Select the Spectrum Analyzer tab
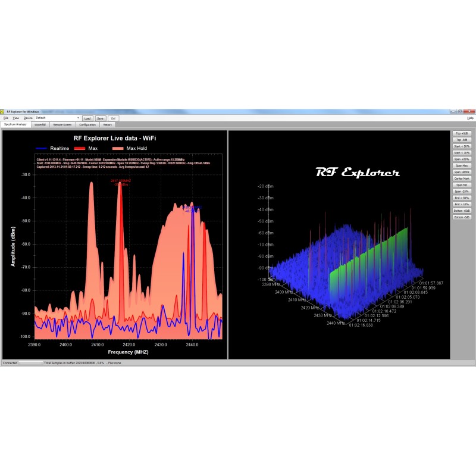 click(15, 124)
